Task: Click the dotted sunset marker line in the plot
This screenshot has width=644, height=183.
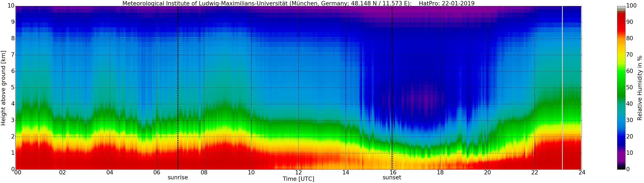Action: tap(392, 88)
